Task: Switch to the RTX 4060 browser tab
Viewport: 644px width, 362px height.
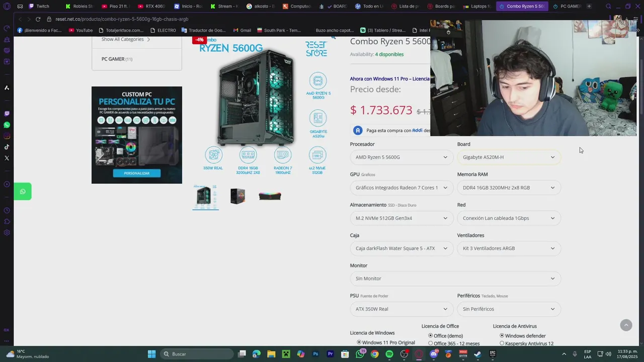Action: (151, 6)
